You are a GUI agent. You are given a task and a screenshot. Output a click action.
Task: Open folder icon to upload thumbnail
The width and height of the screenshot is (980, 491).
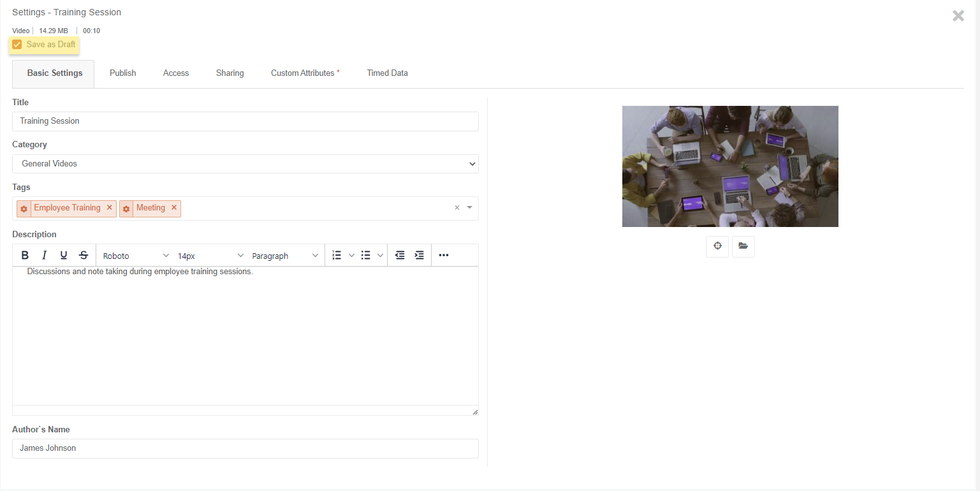743,246
